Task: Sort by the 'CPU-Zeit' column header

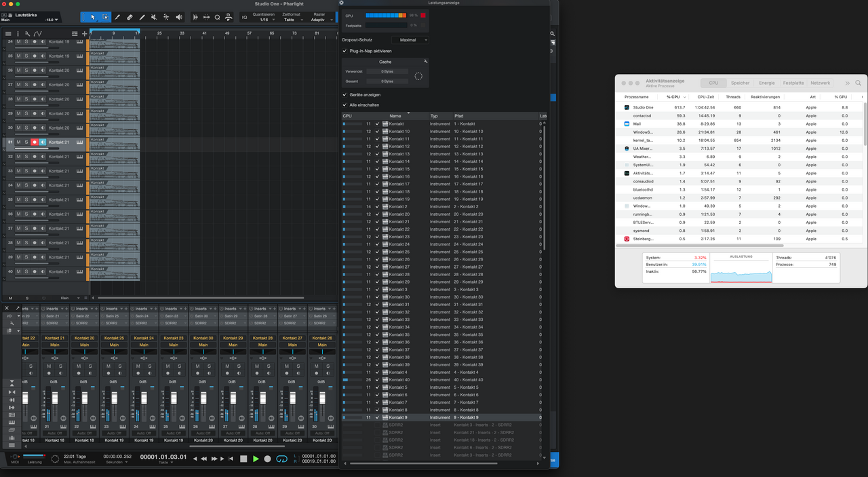Action: pyautogui.click(x=705, y=98)
